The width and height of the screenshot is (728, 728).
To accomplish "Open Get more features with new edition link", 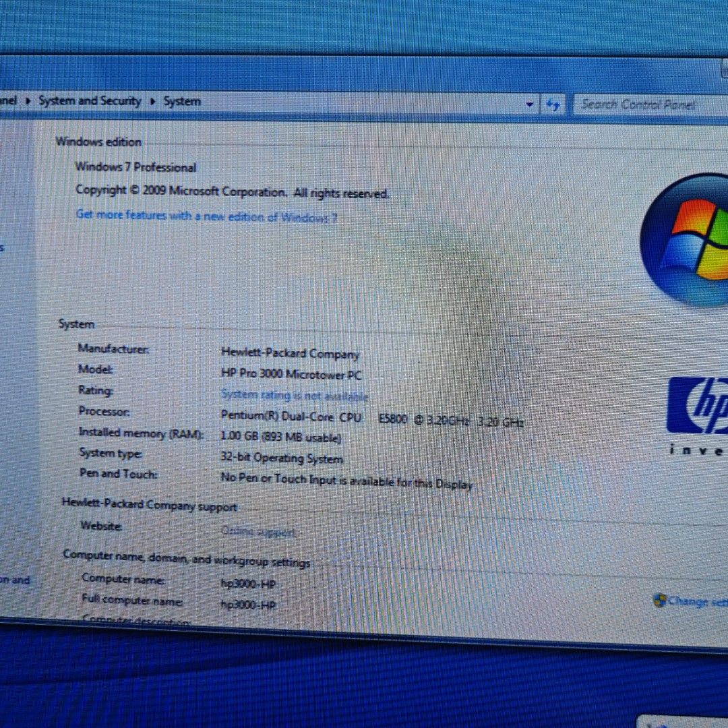I will (x=207, y=216).
